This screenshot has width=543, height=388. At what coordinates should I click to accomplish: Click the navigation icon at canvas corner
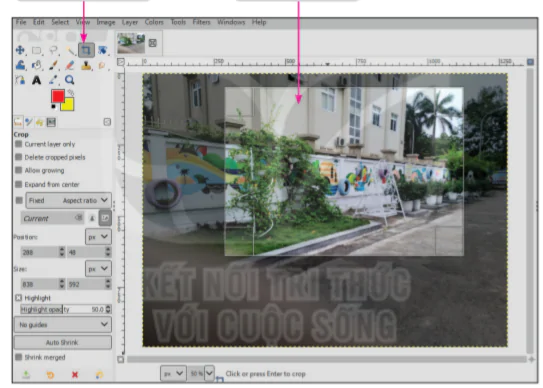(531, 360)
